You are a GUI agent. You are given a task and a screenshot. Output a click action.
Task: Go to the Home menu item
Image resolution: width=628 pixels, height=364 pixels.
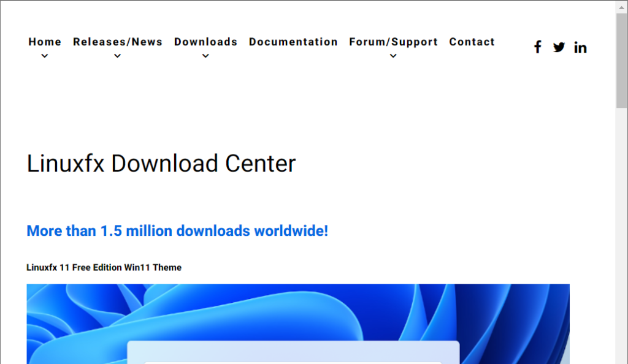coord(45,42)
